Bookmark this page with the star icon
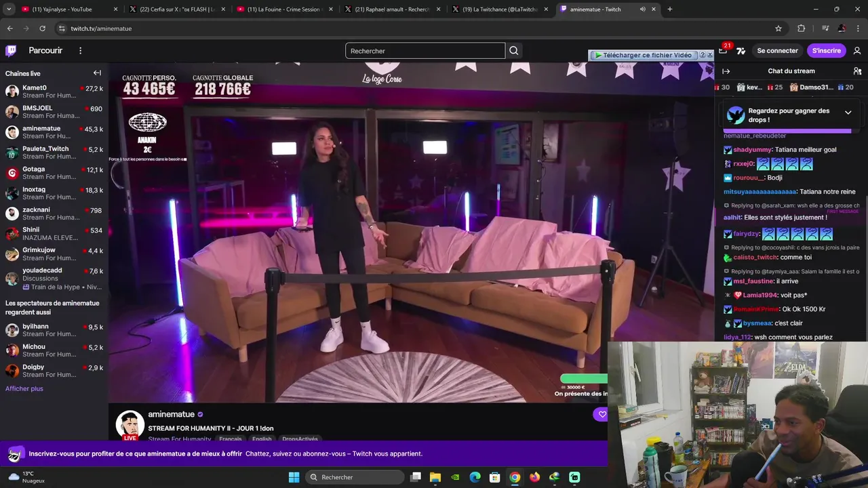Screen dimensions: 868x488 point(778,28)
